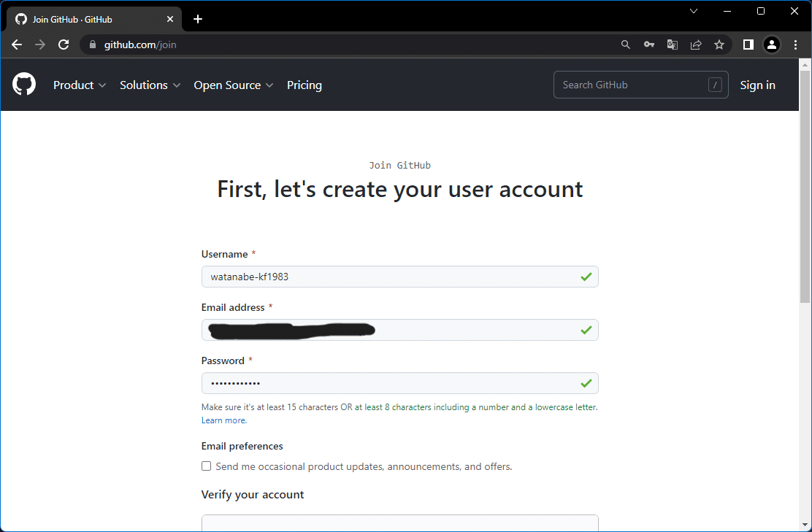Click the Username field with watanabe-kf1983
Screen dimensions: 812x532
point(399,277)
